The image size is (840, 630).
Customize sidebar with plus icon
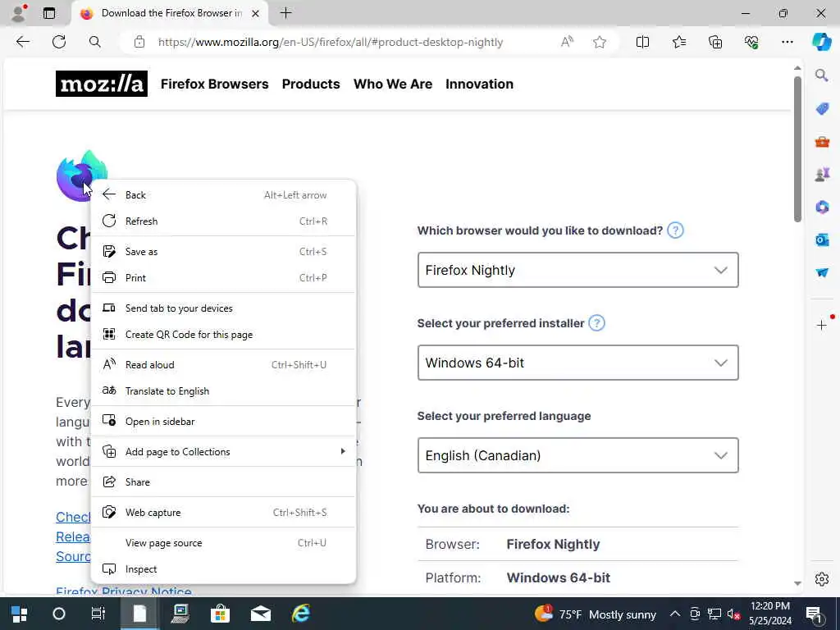point(822,325)
